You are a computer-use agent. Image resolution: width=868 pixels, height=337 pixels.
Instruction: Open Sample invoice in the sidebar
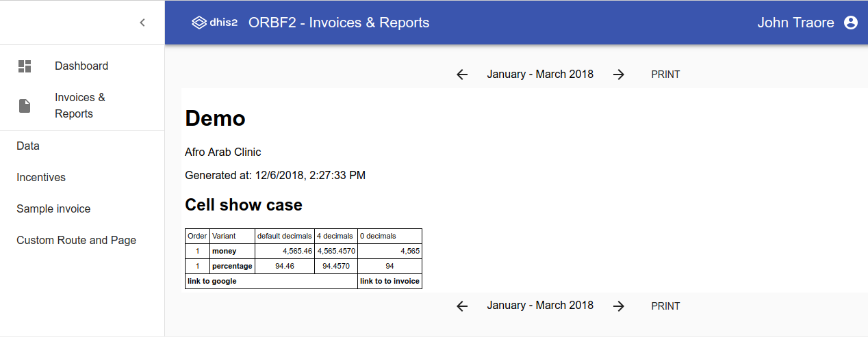coord(82,209)
